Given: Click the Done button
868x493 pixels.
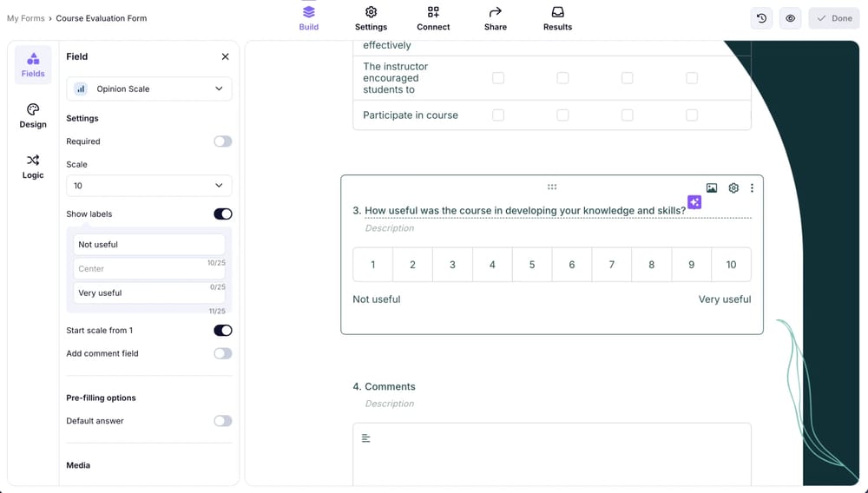Looking at the screenshot, I should [834, 18].
